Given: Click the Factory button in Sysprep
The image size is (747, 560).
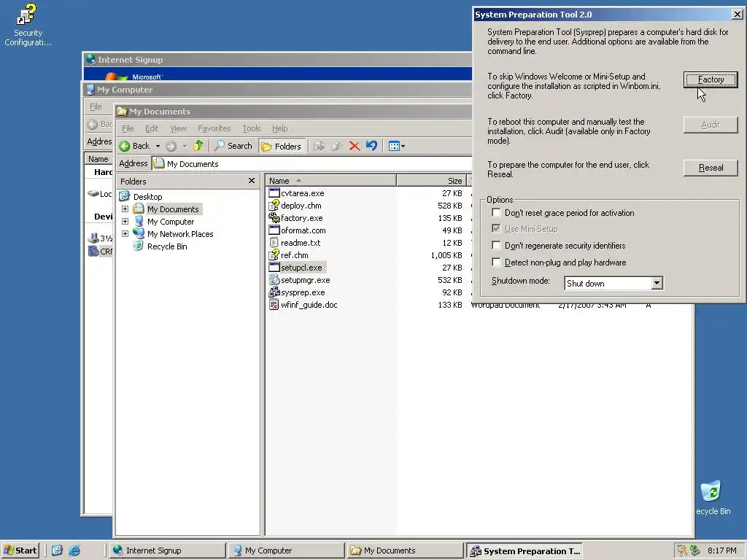Looking at the screenshot, I should coord(711,79).
